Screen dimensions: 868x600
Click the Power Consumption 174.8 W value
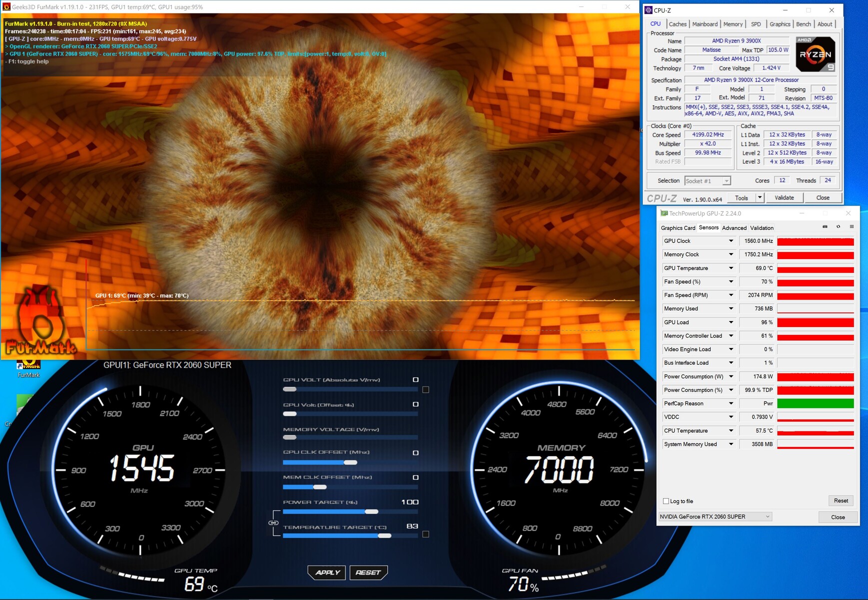coord(757,376)
